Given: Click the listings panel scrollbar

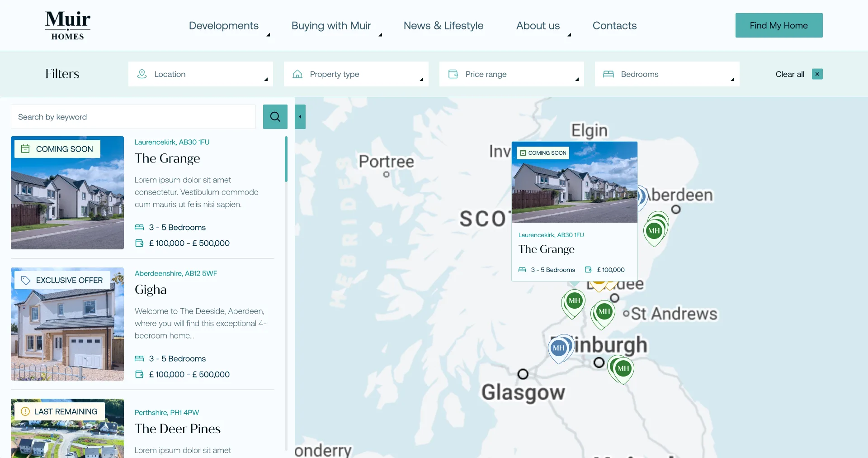Looking at the screenshot, I should tap(286, 158).
